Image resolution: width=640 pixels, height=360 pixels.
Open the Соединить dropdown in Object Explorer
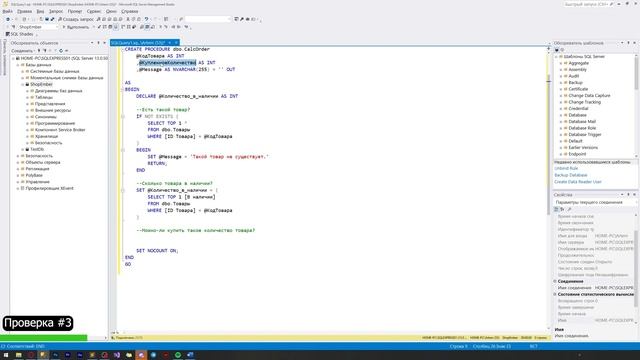(22, 51)
